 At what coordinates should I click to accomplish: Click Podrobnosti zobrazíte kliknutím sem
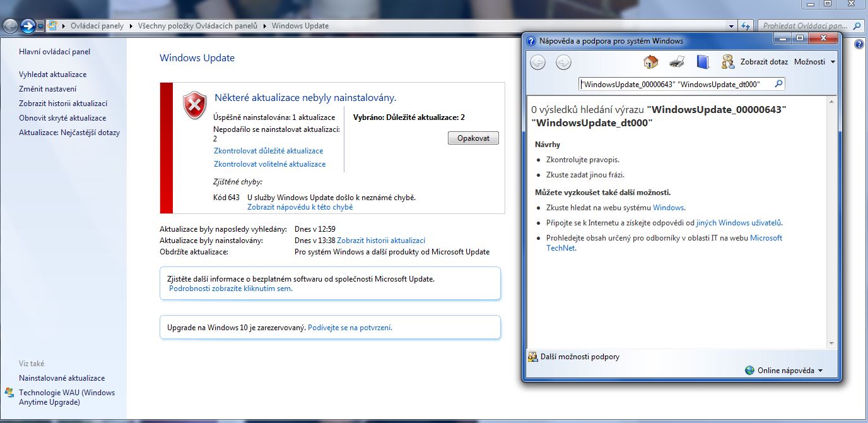(x=231, y=289)
